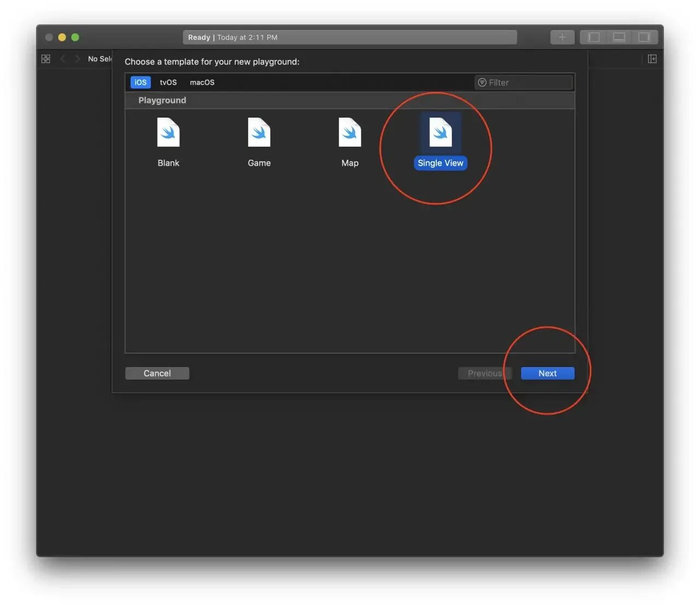Image resolution: width=700 pixels, height=605 pixels.
Task: Go back with the left chevron
Action: tap(63, 59)
